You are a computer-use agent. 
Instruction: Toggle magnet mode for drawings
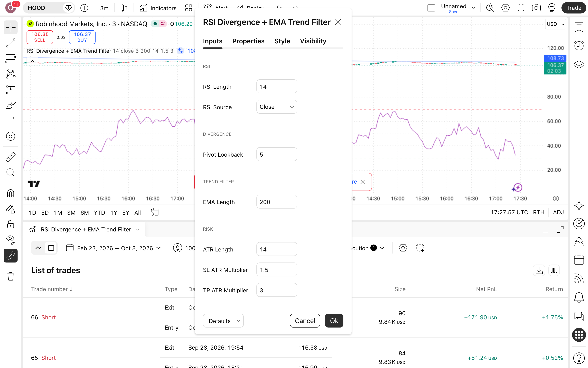click(x=11, y=193)
